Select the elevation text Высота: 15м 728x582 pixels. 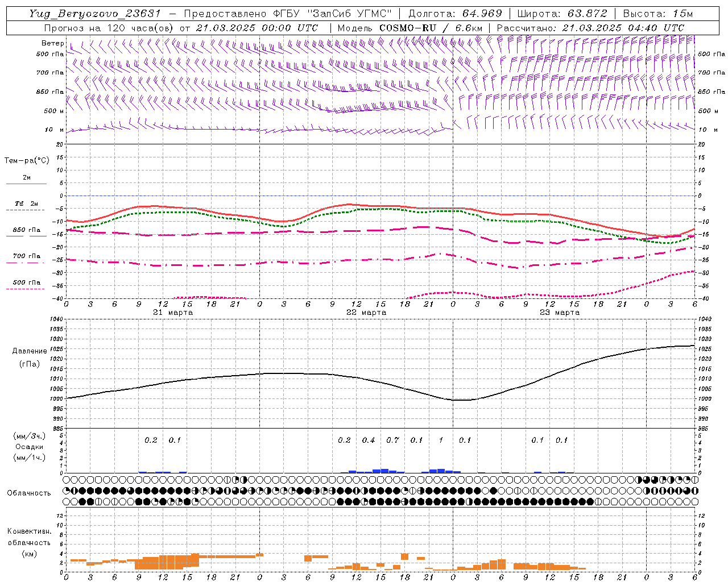tap(658, 14)
